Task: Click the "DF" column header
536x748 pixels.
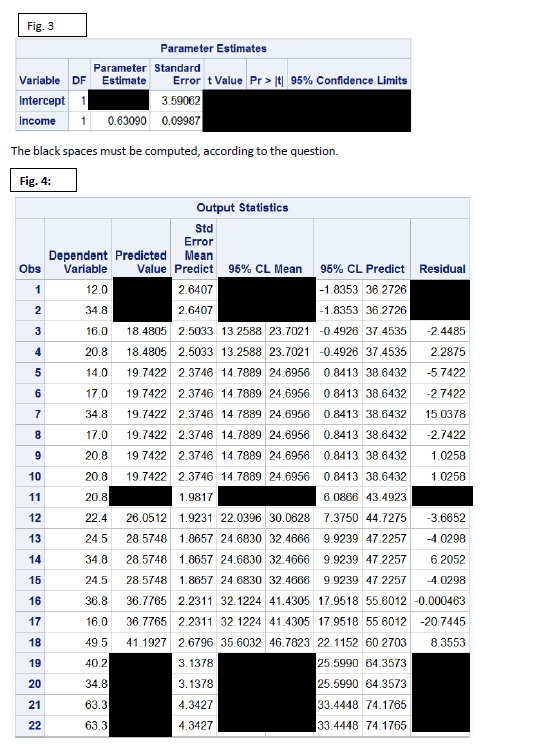Action: (x=79, y=80)
